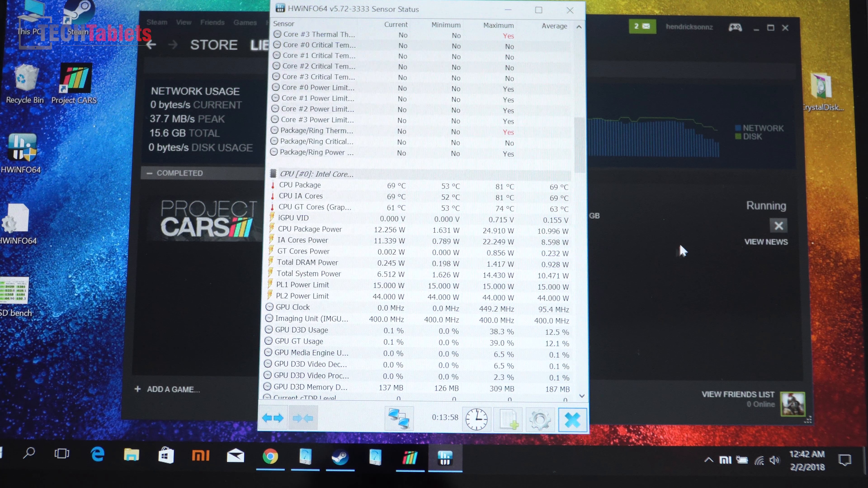Select the Total System Power sensor row
The image size is (868, 488).
pyautogui.click(x=419, y=274)
